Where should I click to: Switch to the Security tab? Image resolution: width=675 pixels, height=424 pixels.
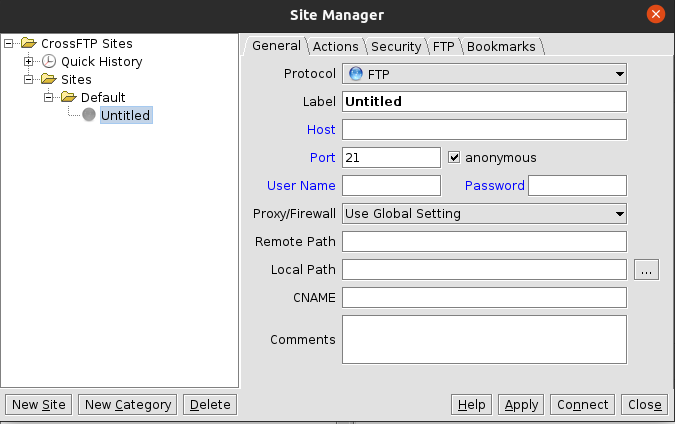[396, 46]
